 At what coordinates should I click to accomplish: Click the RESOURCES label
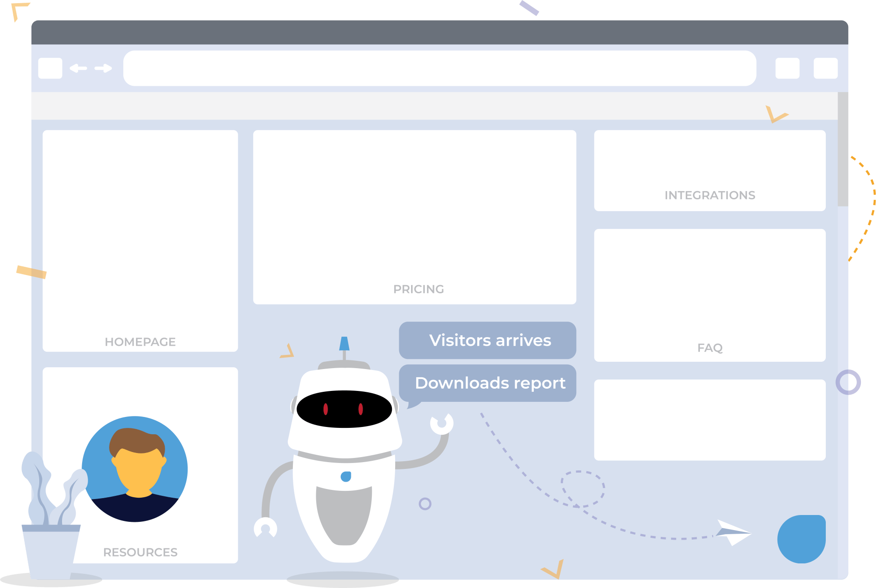140,552
